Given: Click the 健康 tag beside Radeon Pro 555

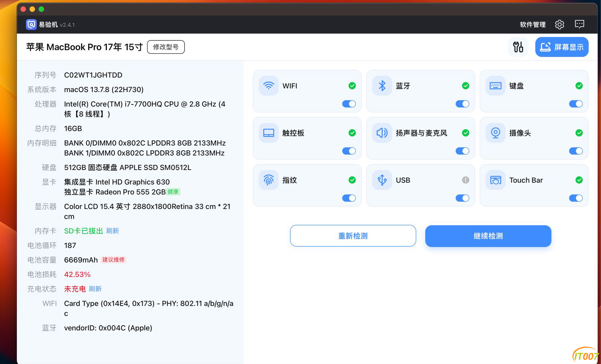Looking at the screenshot, I should click(x=173, y=192).
